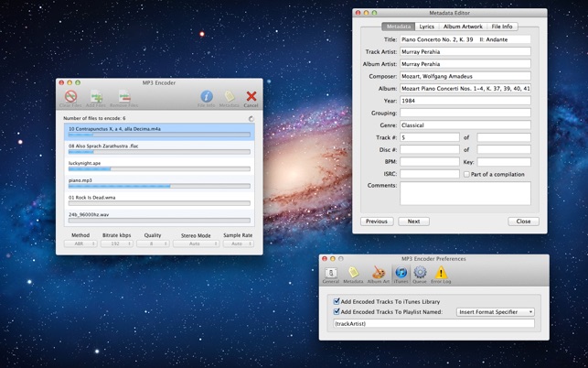Disable Add Encoded Tracks To Playlist Named
Viewport: 588px width, 368px height.
(337, 312)
